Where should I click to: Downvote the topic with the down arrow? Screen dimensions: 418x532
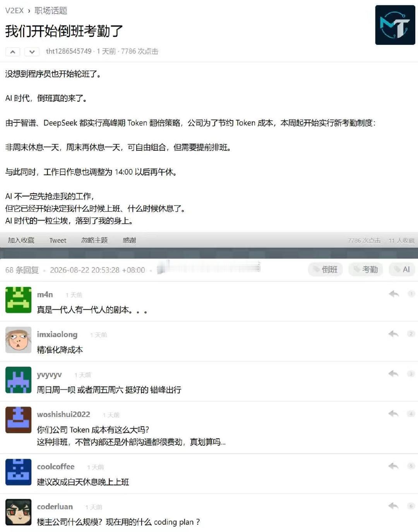(x=32, y=51)
